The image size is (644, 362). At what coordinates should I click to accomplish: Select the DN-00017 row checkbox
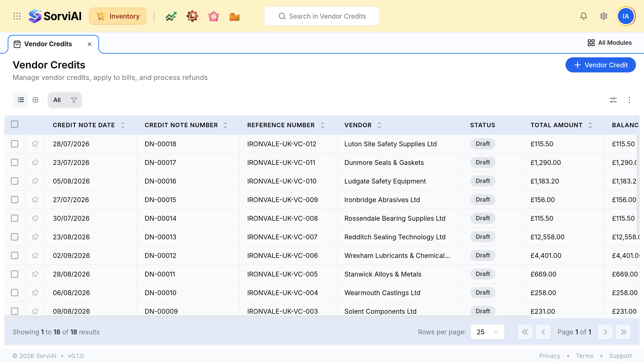point(15,163)
